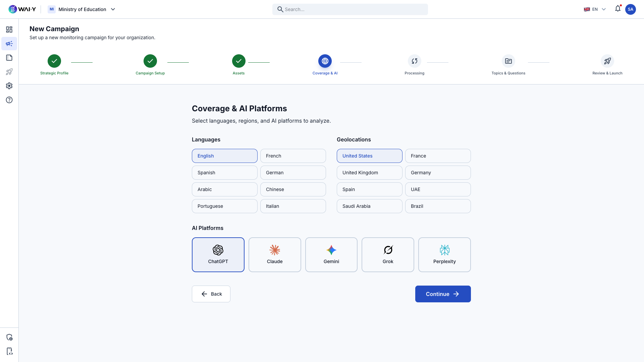
Task: Open help via the question mark icon
Action: 9,100
